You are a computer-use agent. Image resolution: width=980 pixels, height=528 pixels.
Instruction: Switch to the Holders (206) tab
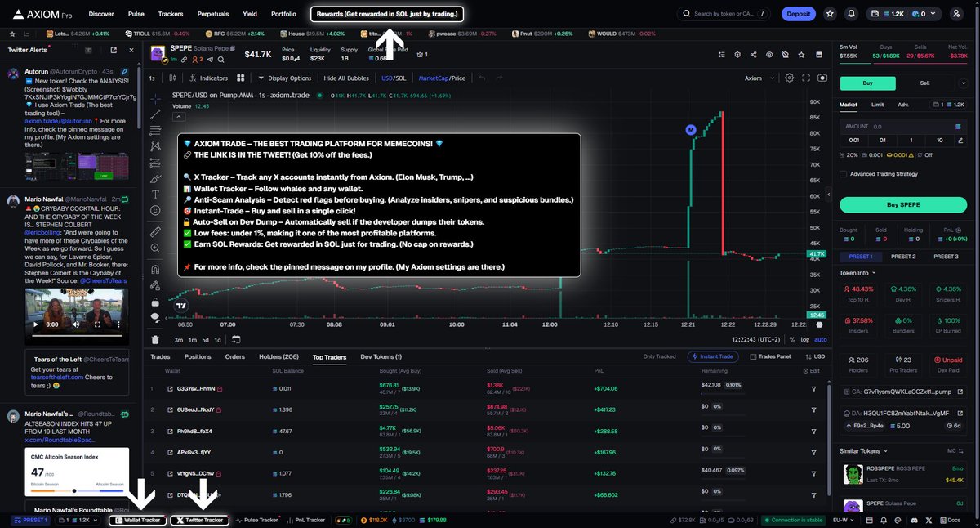(x=278, y=356)
